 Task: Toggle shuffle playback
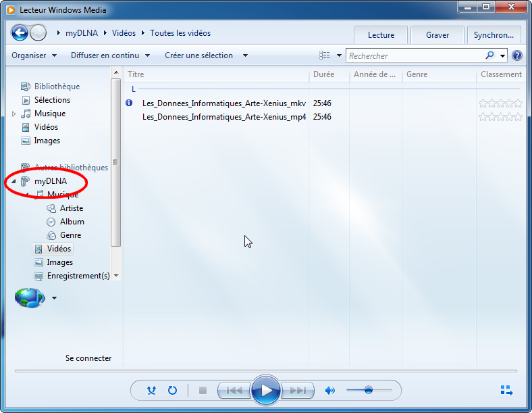(x=151, y=390)
